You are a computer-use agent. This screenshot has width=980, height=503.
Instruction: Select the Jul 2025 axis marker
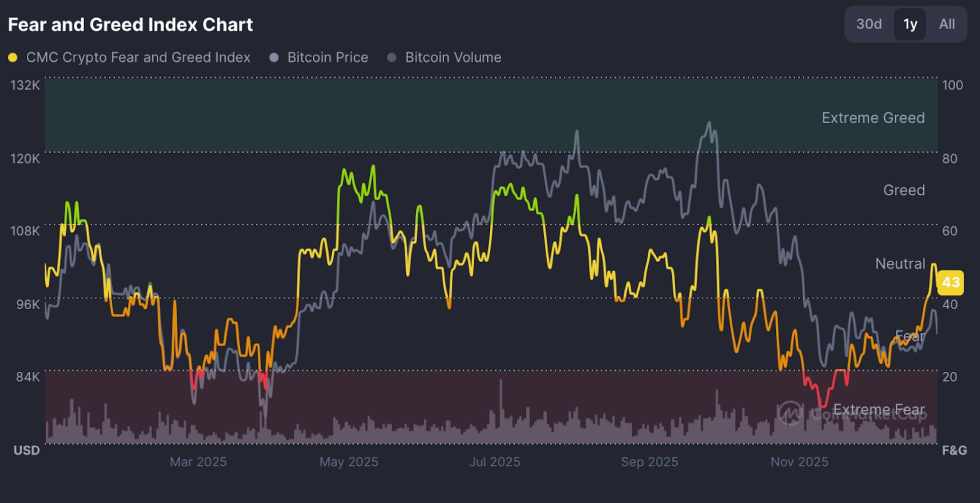[x=495, y=461]
